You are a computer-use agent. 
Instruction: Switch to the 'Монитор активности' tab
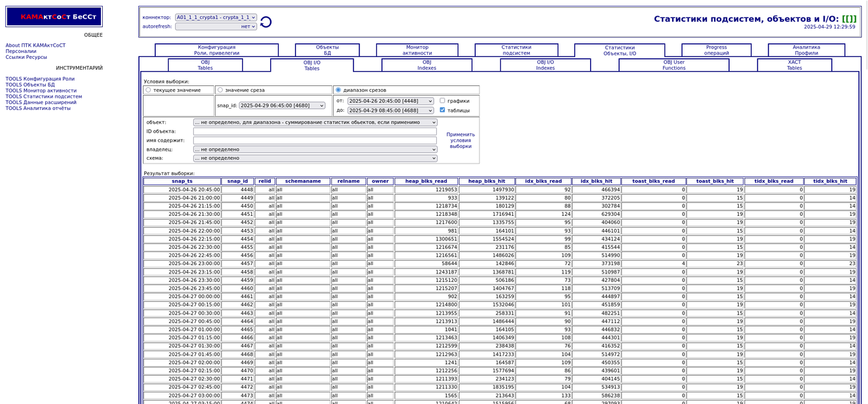pos(417,50)
